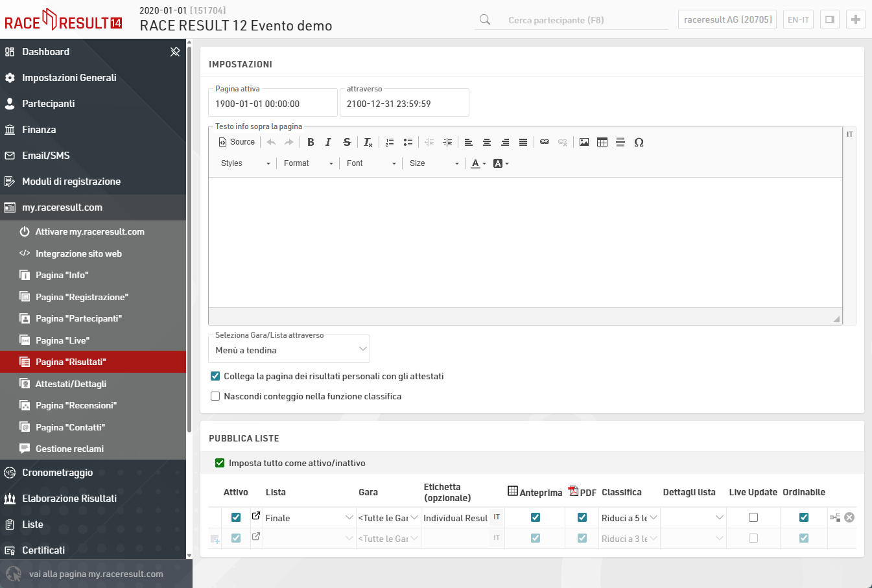Click the insert link icon
This screenshot has height=588, width=872.
[x=545, y=142]
